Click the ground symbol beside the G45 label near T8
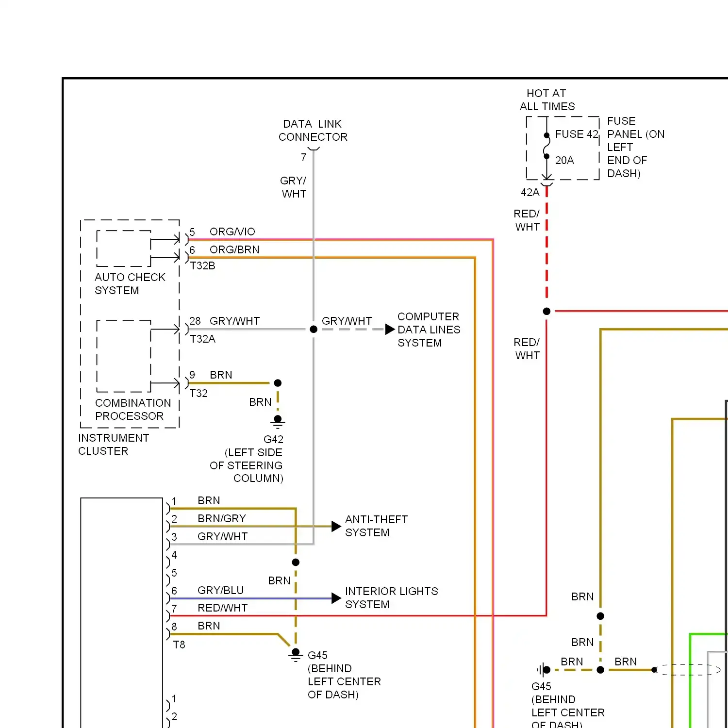 tap(296, 655)
